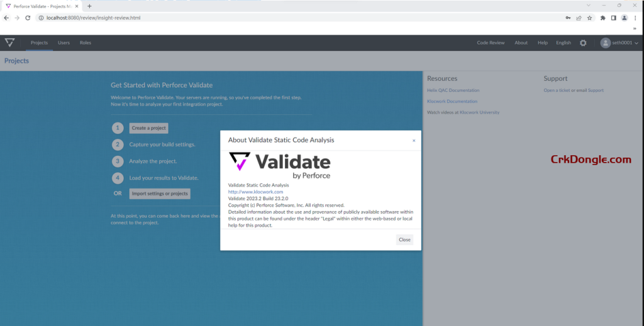Open the Chrome three-dot menu
This screenshot has width=644, height=326.
click(x=635, y=18)
